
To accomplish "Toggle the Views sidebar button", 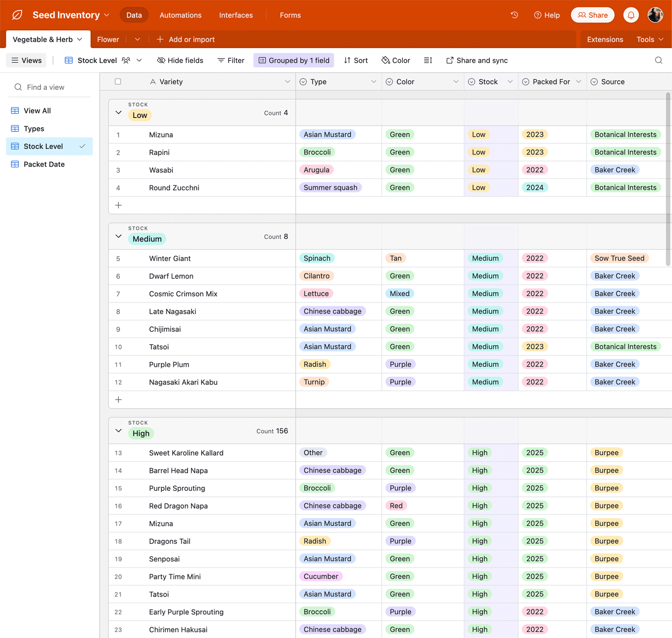I will point(26,61).
